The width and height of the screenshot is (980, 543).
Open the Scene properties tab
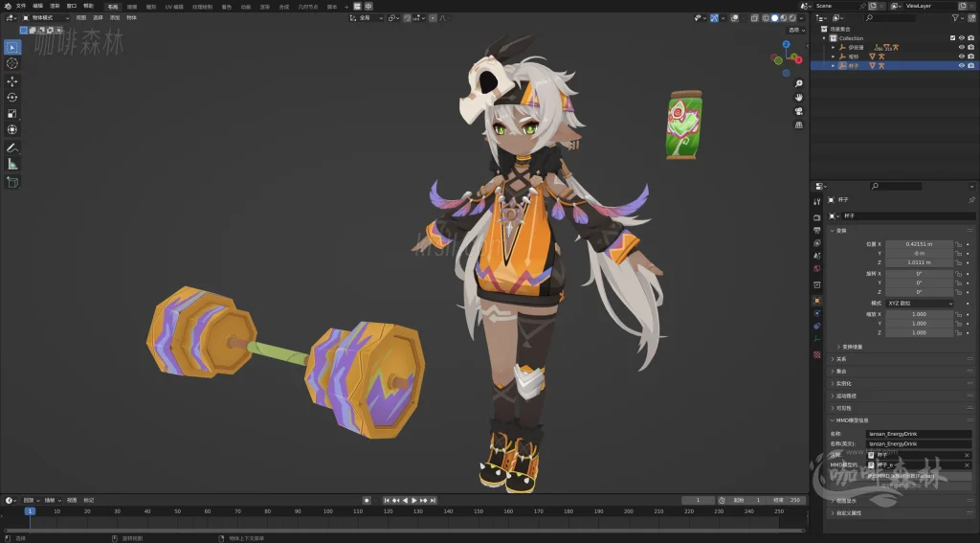tap(817, 256)
